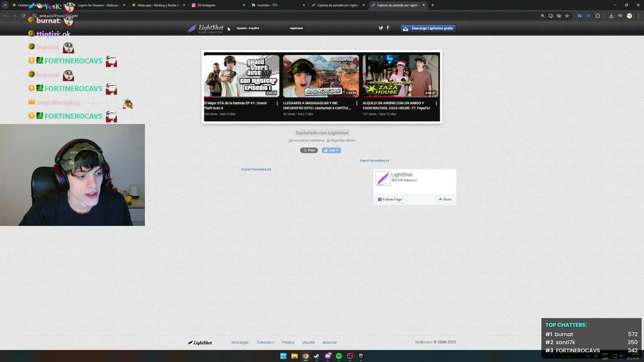Open Epic Games from the taskbar
This screenshot has height=362, width=644.
click(x=361, y=356)
